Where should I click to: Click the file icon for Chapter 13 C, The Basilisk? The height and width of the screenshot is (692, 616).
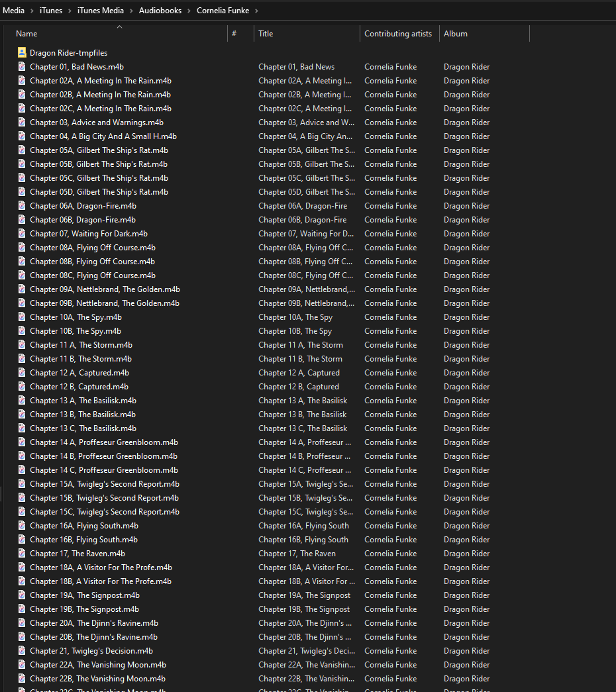(x=22, y=428)
